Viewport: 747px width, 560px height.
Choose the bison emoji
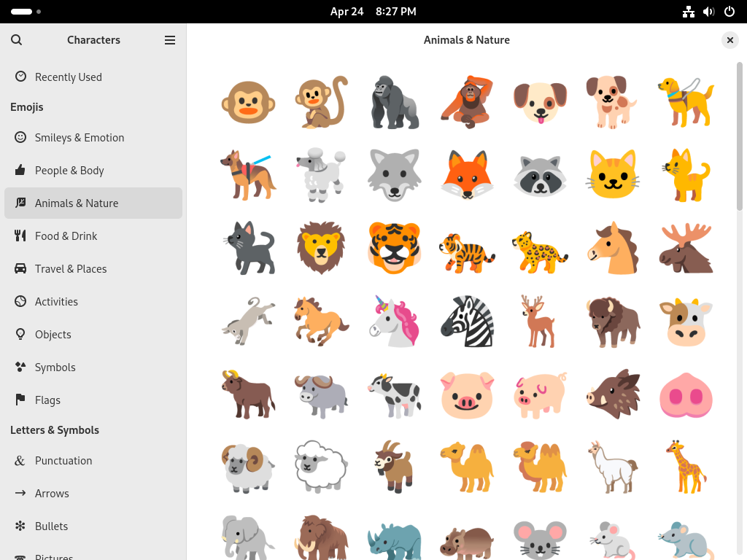click(613, 322)
